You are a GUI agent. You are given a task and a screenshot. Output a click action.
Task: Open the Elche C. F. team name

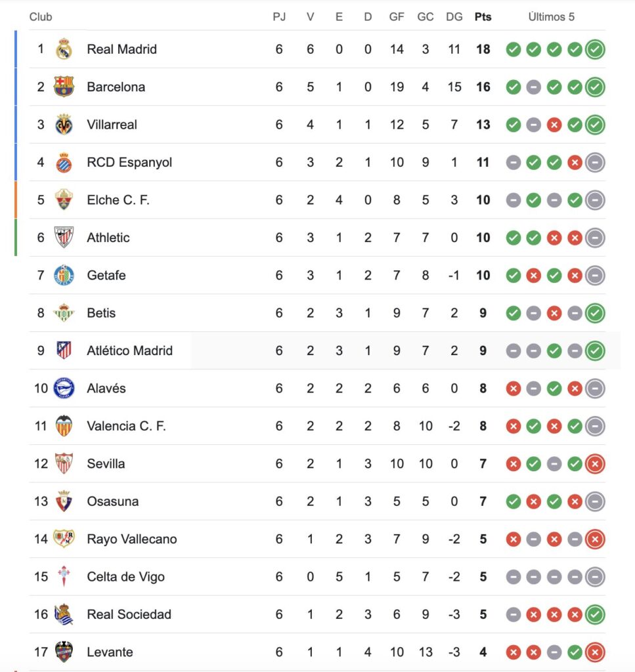tap(118, 200)
